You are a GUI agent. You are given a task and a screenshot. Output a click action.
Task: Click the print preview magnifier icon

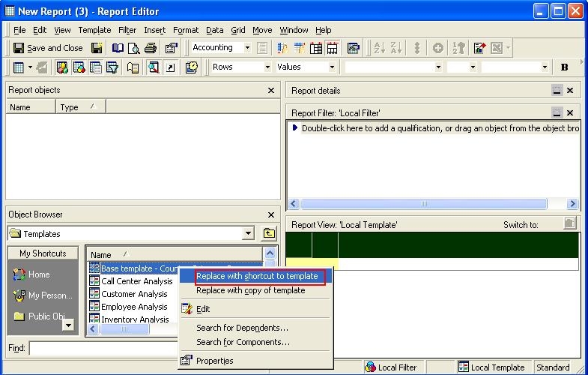134,48
